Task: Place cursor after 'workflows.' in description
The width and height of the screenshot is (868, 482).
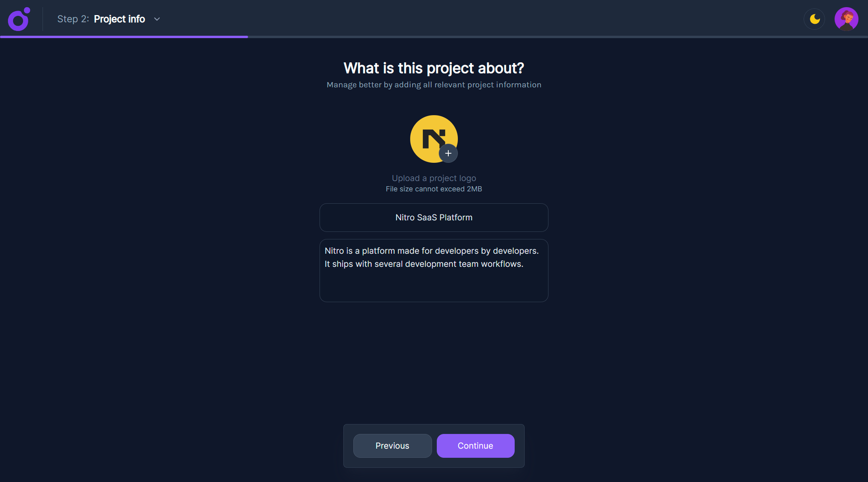Action: click(x=524, y=264)
